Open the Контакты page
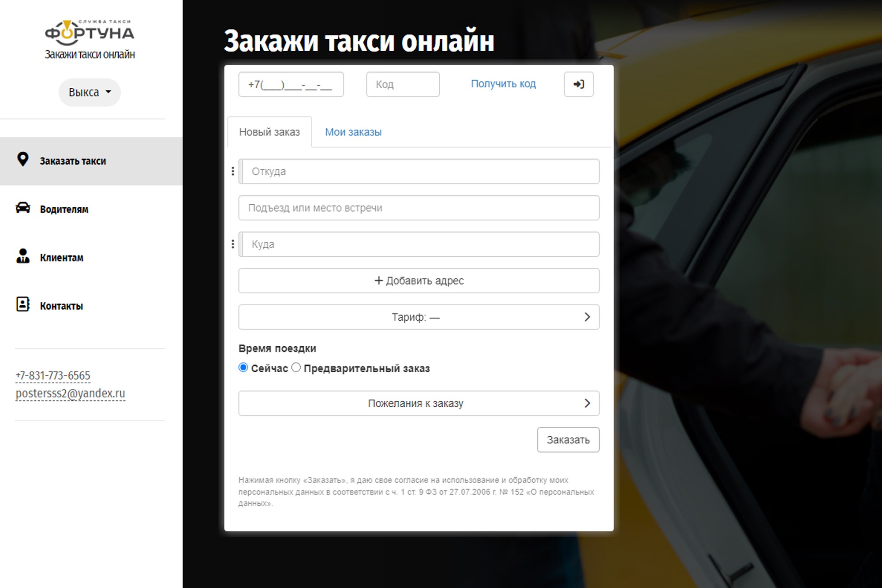 point(61,306)
